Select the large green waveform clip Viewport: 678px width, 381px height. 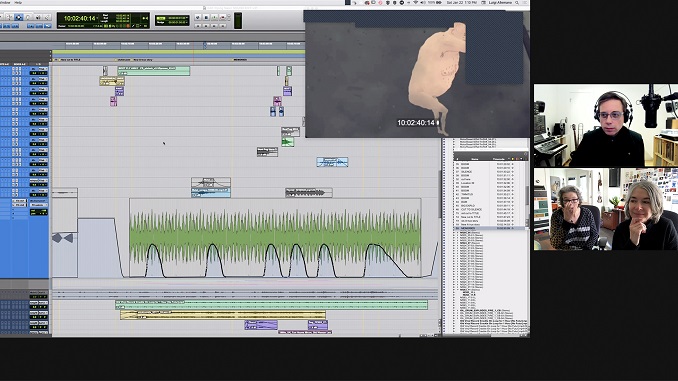click(x=275, y=237)
